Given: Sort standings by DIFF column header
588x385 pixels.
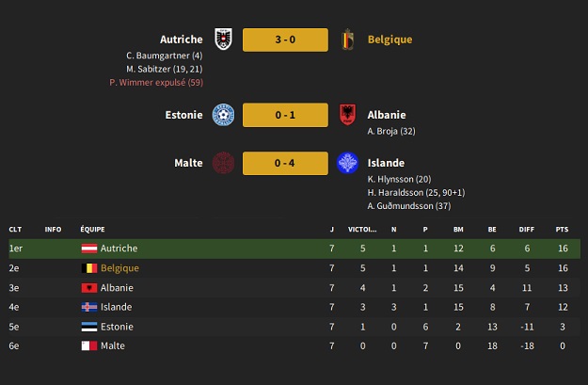Looking at the screenshot, I should [x=527, y=230].
